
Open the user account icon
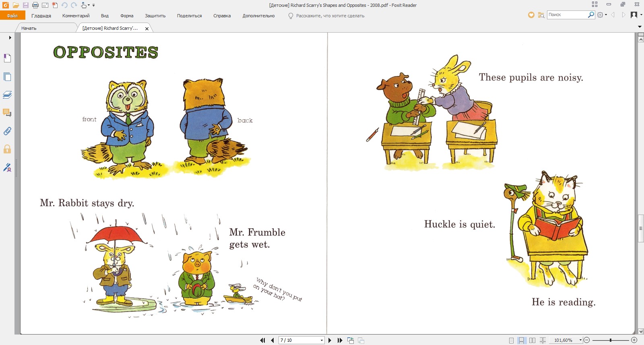click(634, 15)
